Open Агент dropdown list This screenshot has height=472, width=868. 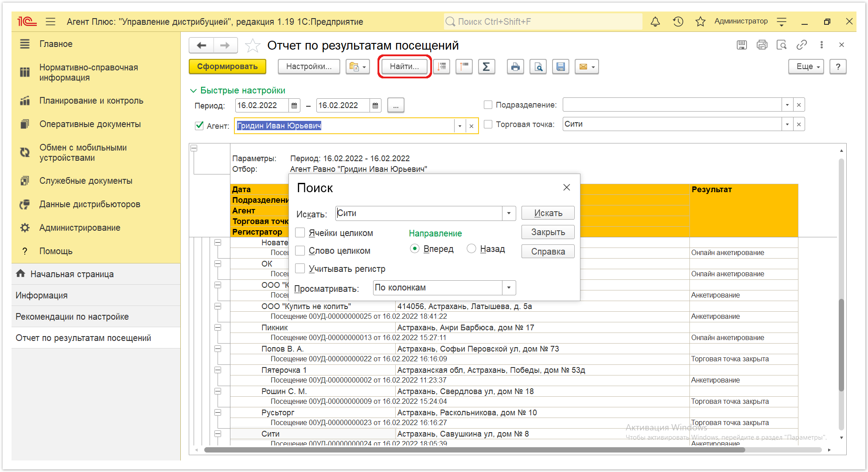[x=460, y=126]
